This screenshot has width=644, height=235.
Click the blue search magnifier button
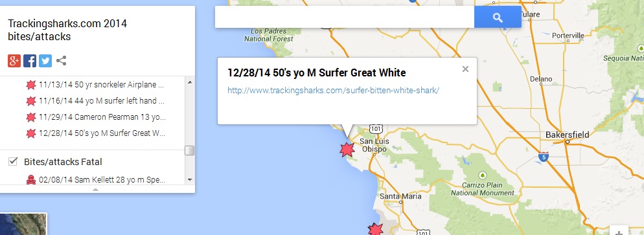pos(498,17)
